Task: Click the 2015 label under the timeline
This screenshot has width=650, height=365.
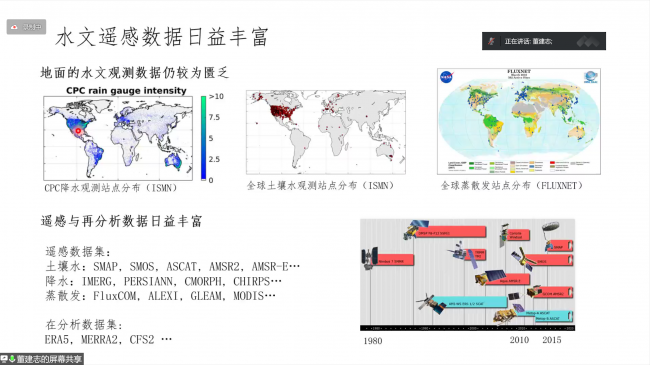Action: click(x=552, y=340)
